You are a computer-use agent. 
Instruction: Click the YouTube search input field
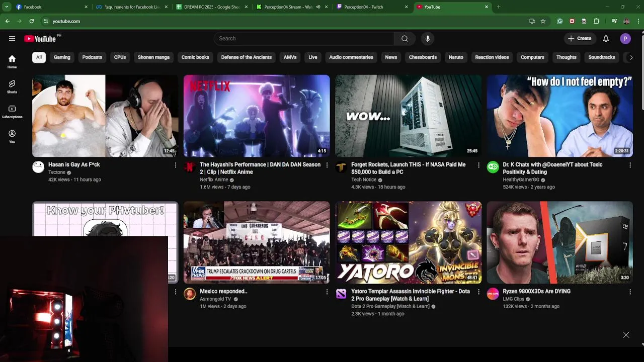[x=304, y=39]
